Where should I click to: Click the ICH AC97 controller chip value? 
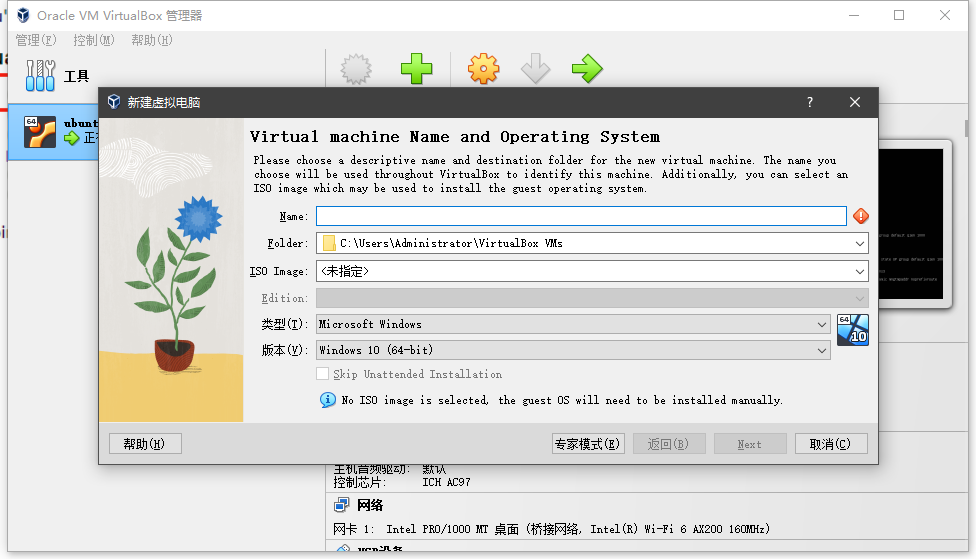pos(446,482)
